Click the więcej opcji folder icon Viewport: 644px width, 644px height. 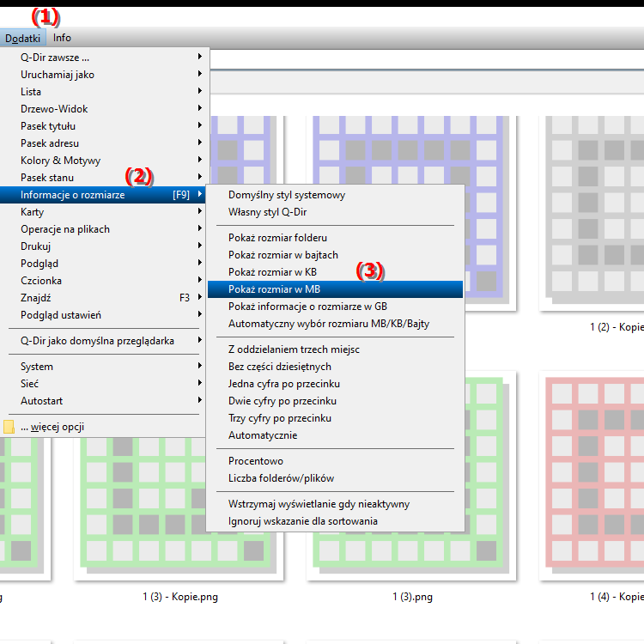tap(9, 427)
